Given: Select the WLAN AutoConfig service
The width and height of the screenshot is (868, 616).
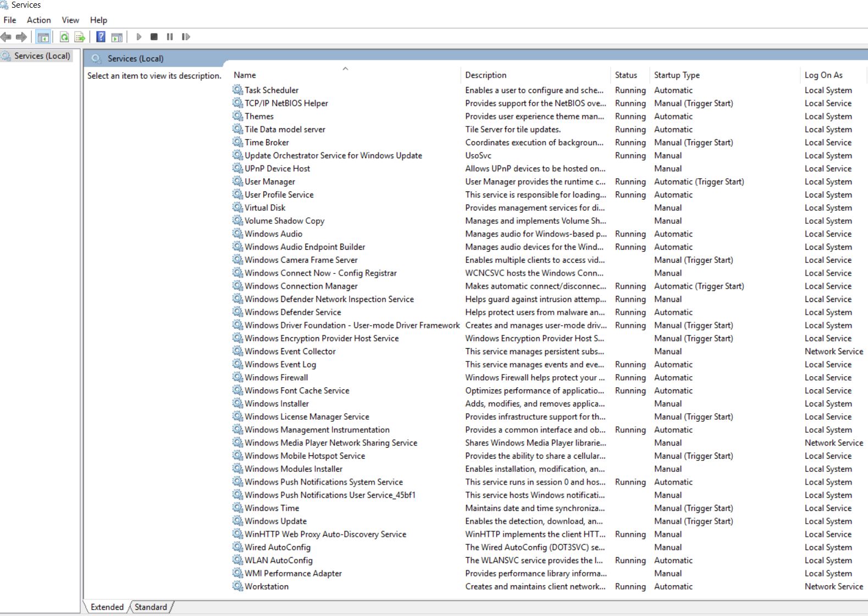Looking at the screenshot, I should pos(279,560).
